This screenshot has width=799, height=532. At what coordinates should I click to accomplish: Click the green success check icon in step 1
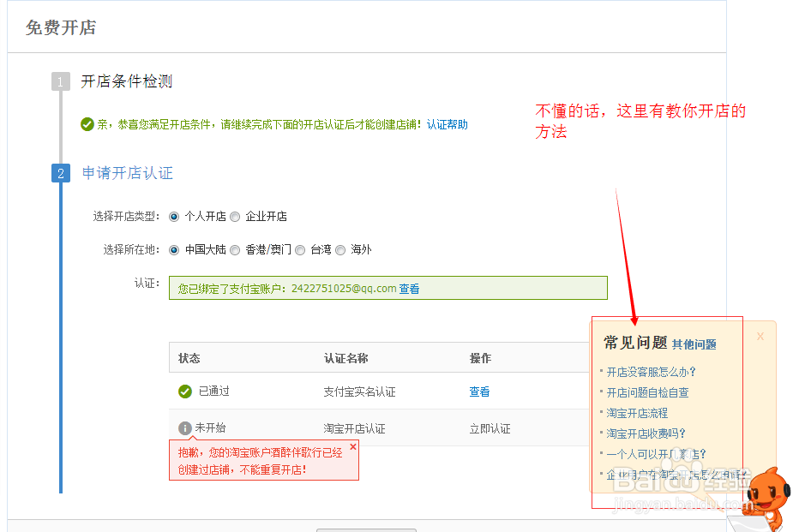[x=87, y=124]
